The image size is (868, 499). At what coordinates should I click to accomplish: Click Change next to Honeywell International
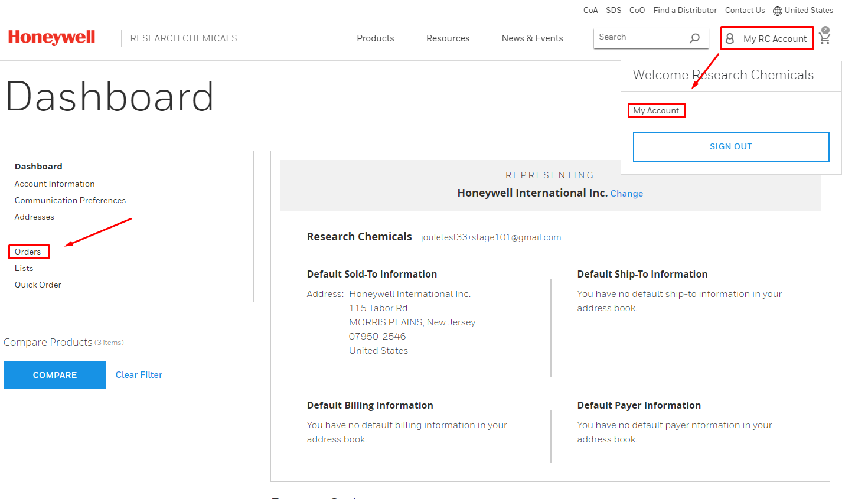tap(626, 194)
